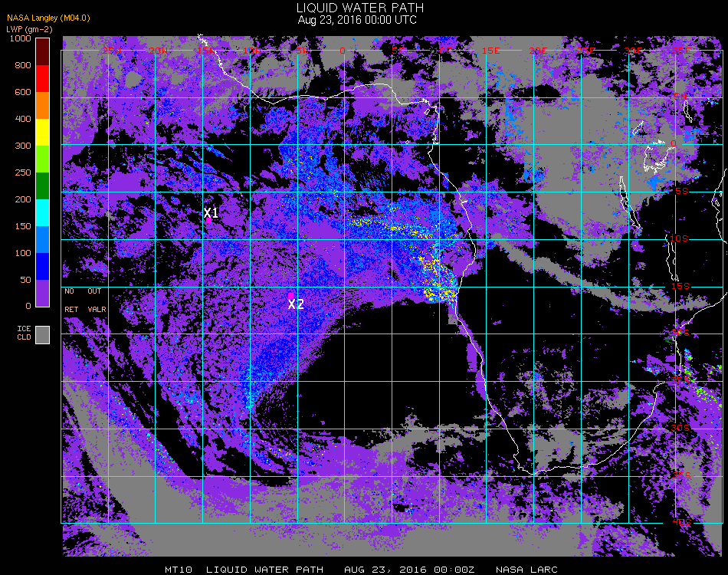Click the '25E' longitude label
This screenshot has height=575, width=728.
tap(585, 51)
